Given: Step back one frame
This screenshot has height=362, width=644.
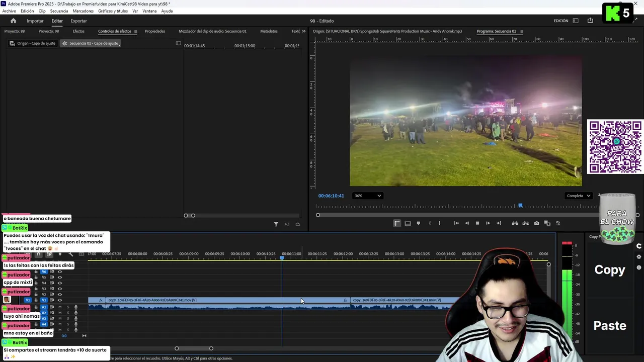Looking at the screenshot, I should [x=467, y=223].
